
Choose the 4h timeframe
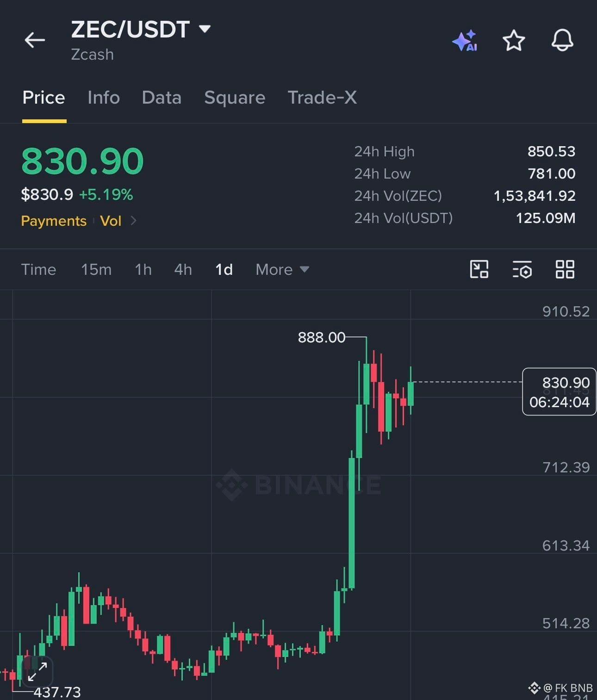(x=183, y=269)
